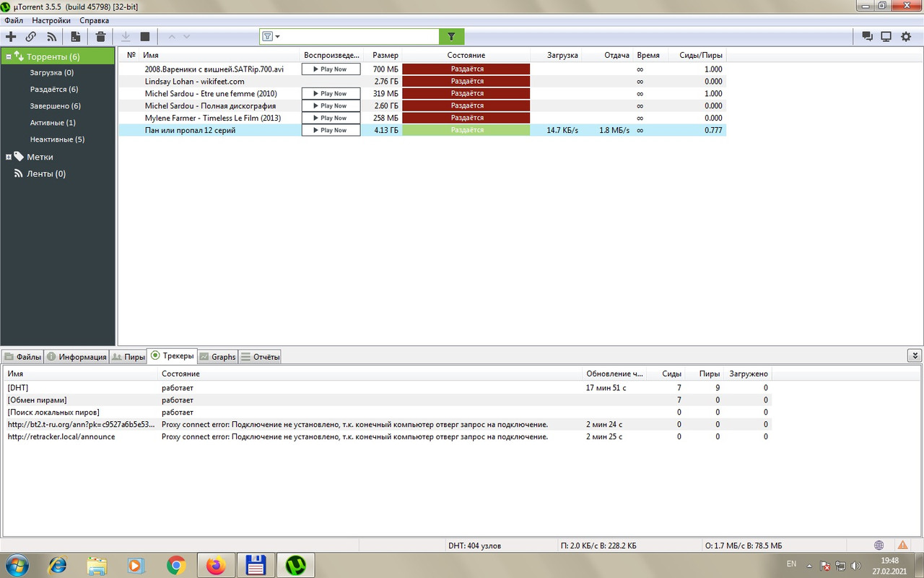
Task: Click Play Now for Mylene Farmer - Timeless Le Film
Action: 331,118
